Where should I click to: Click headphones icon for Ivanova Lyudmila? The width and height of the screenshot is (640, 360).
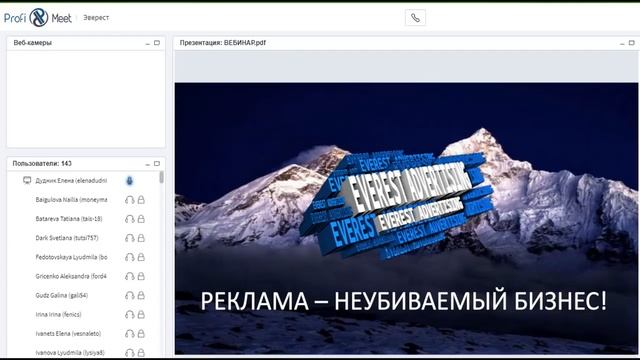point(129,353)
